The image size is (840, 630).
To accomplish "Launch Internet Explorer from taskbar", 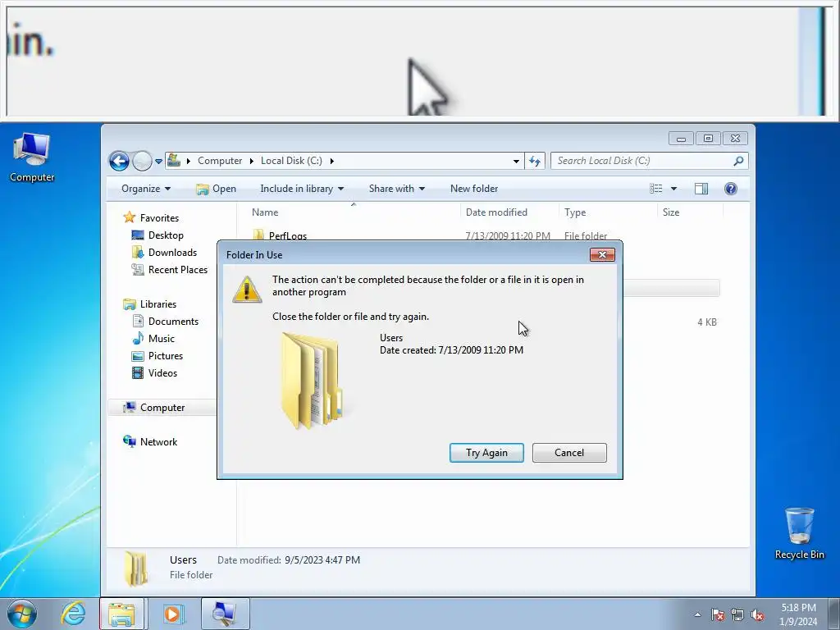I will click(73, 614).
